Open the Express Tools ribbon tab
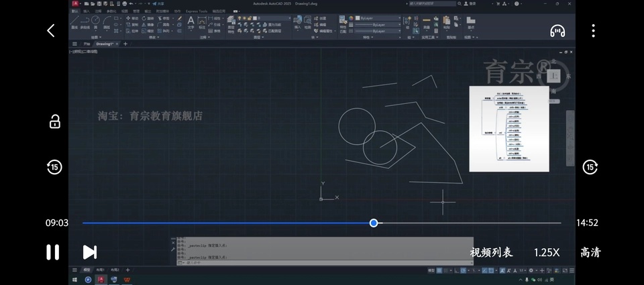The image size is (644, 285). (x=197, y=11)
